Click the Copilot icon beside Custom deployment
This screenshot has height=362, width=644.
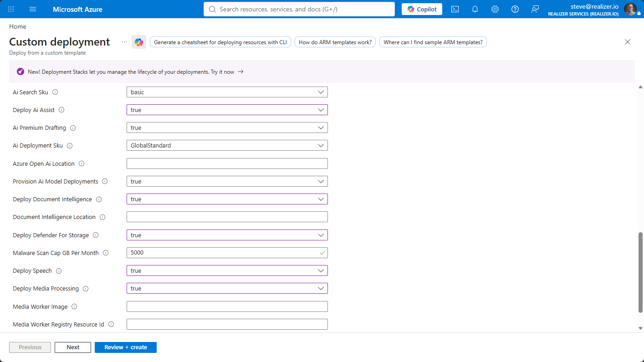[139, 42]
